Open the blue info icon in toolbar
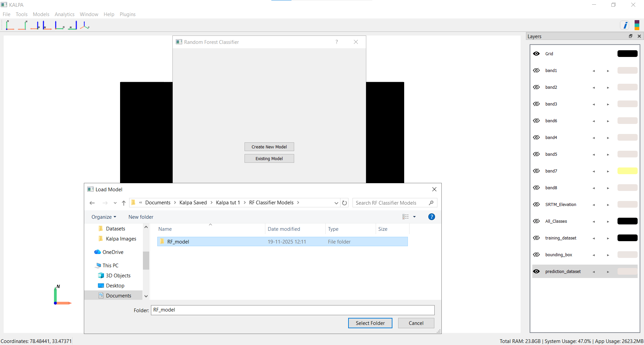This screenshot has width=644, height=345. click(x=625, y=25)
